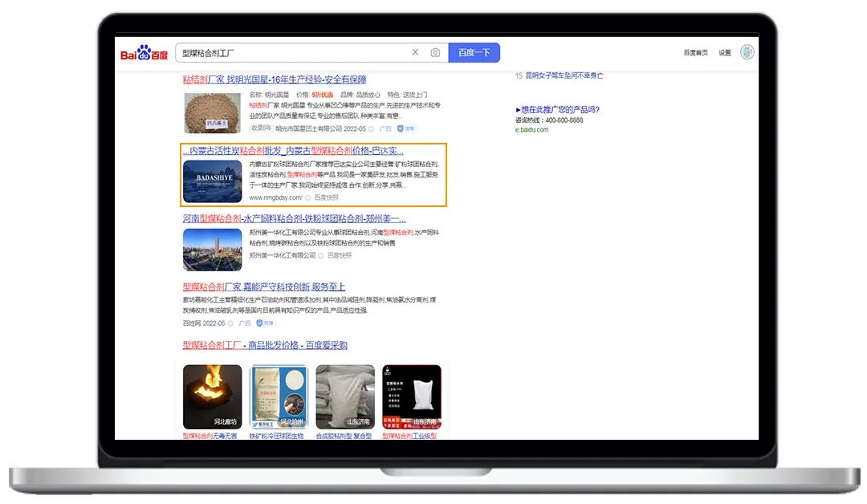Open result 粘结剂厂家 找明光国星-16年生产经验
This screenshot has width=867, height=504.
(x=275, y=79)
